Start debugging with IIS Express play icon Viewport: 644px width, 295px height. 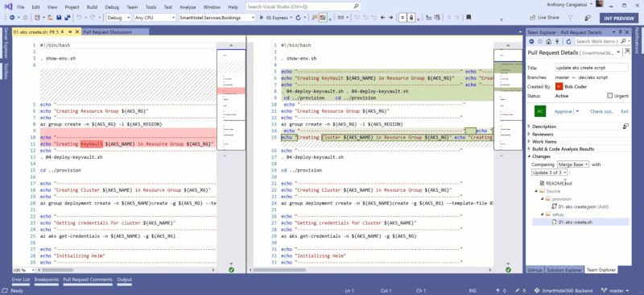point(261,18)
